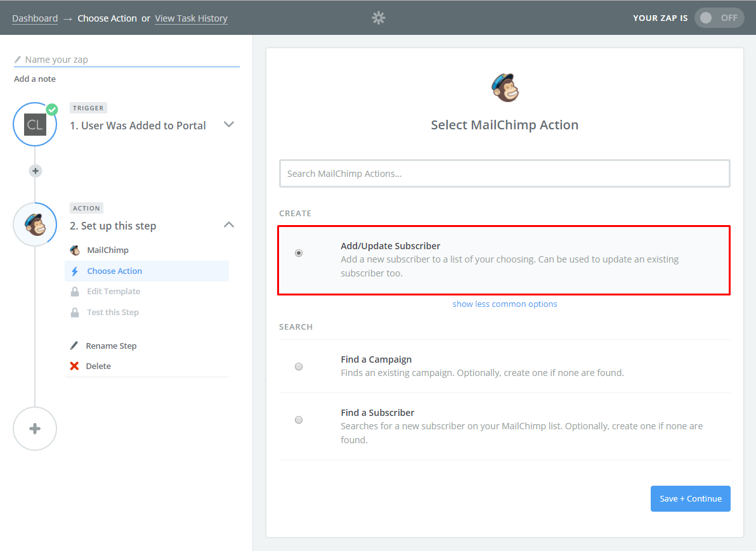756x551 pixels.
Task: Toggle the zap ON/OFF switch
Action: (x=719, y=18)
